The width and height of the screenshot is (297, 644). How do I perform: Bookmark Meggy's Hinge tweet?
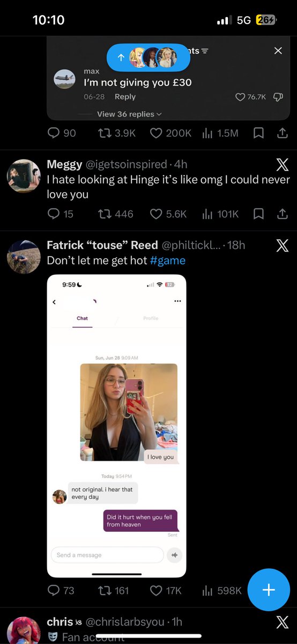(258, 214)
